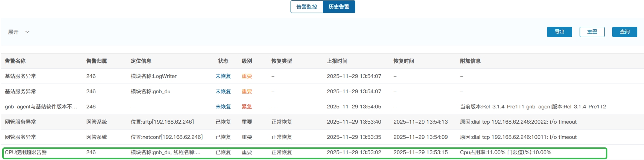644x160 pixels.
Task: Select the sftp[192.168.62.246] location cell
Action: pos(162,122)
